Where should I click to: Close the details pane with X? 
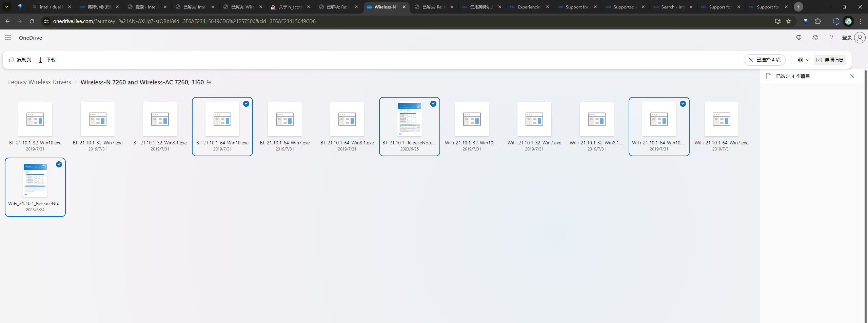click(x=852, y=76)
